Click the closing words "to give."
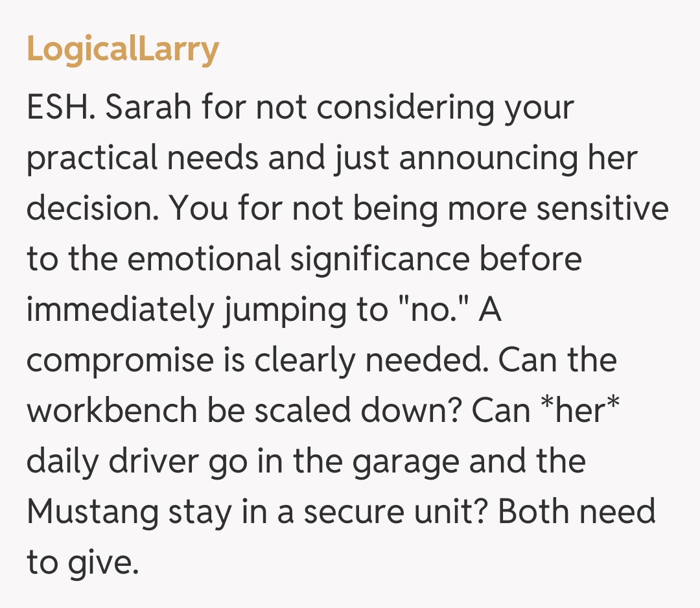The width and height of the screenshot is (700, 608). point(82,563)
